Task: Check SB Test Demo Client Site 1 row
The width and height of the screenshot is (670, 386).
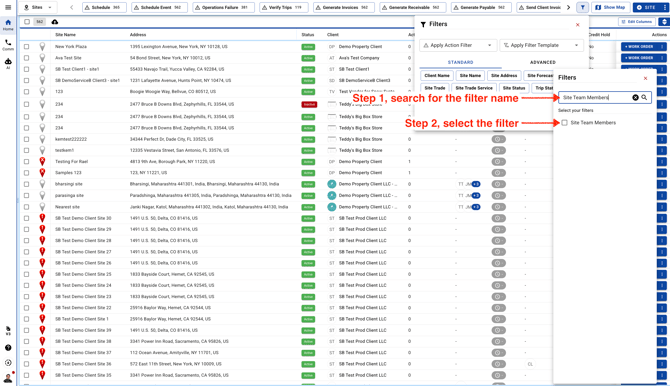Action: [x=26, y=319]
